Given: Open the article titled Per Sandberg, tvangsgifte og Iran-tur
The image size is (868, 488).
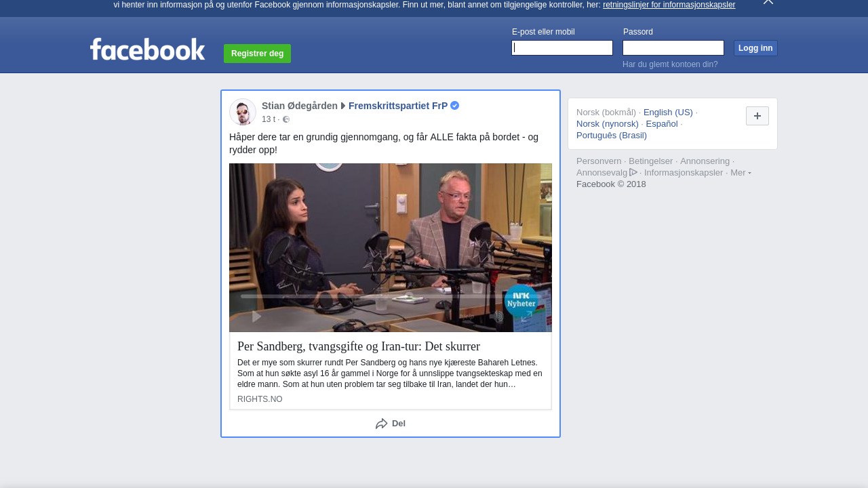Looking at the screenshot, I should (x=359, y=346).
